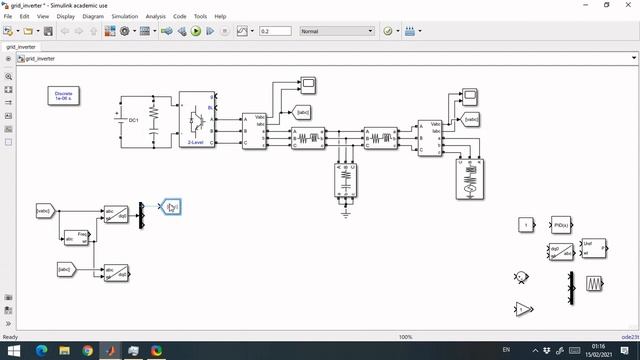The image size is (640, 360).
Task: Expand the Data Inspector dropdown arrow
Action: 252,31
